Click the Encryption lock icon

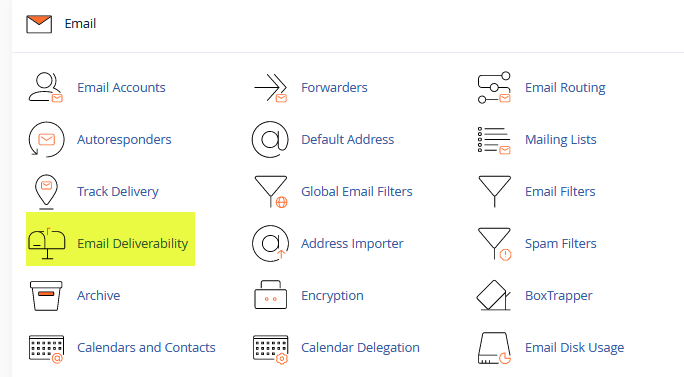point(270,295)
